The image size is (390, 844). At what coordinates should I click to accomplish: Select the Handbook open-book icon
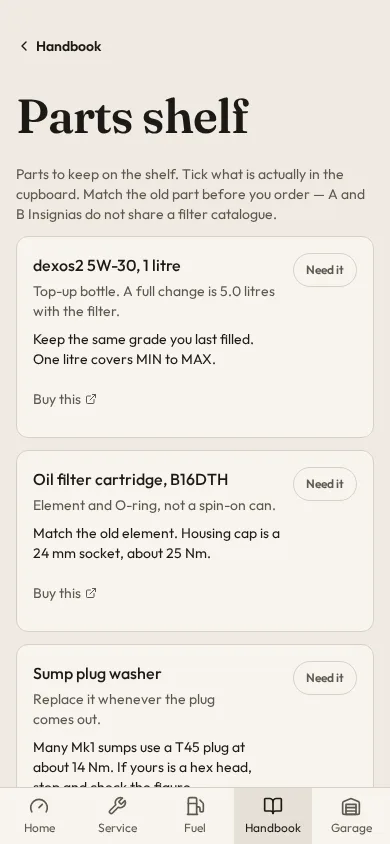pos(273,806)
